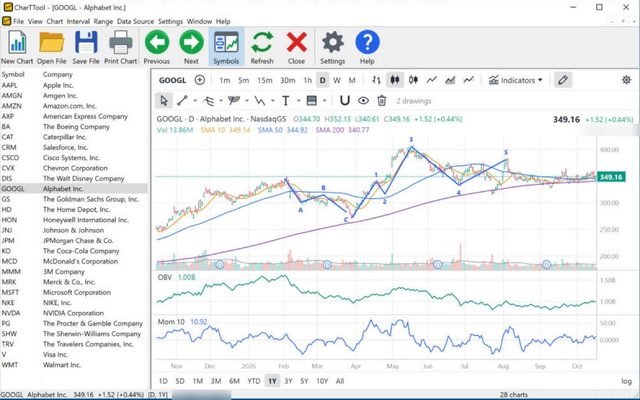Toggle the magnet snap mode icon

click(345, 100)
